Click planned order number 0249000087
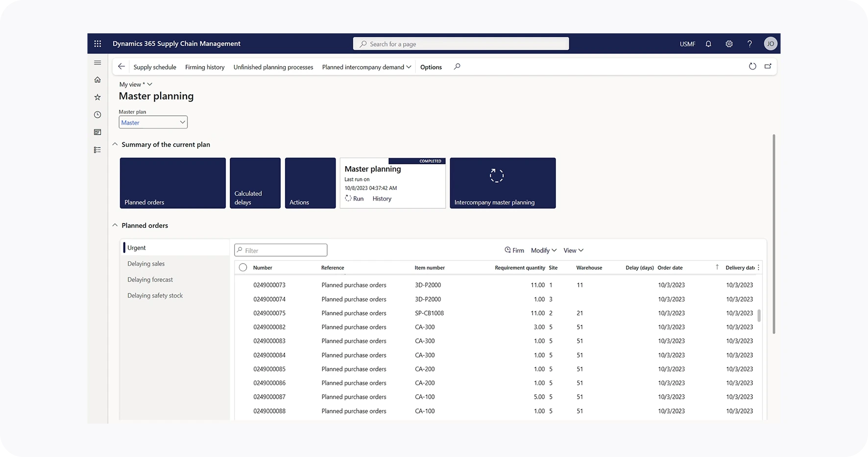This screenshot has height=457, width=868. [269, 397]
